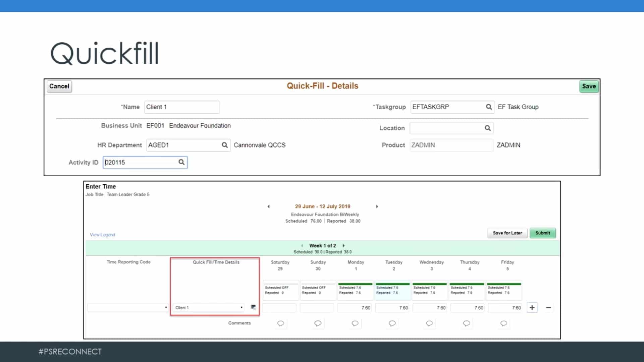Navigate to Week 2 with the forward arrow
The height and width of the screenshot is (362, 644).
click(x=343, y=245)
